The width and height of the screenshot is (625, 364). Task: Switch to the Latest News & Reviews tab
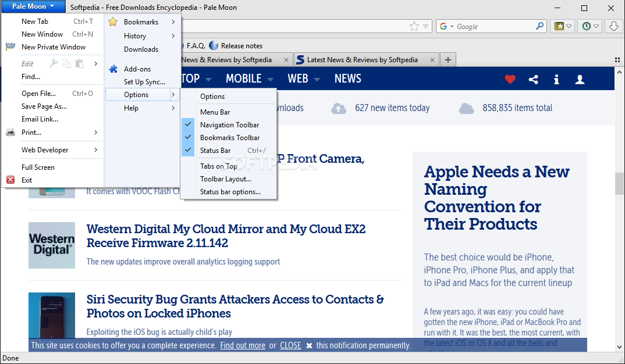coord(366,60)
